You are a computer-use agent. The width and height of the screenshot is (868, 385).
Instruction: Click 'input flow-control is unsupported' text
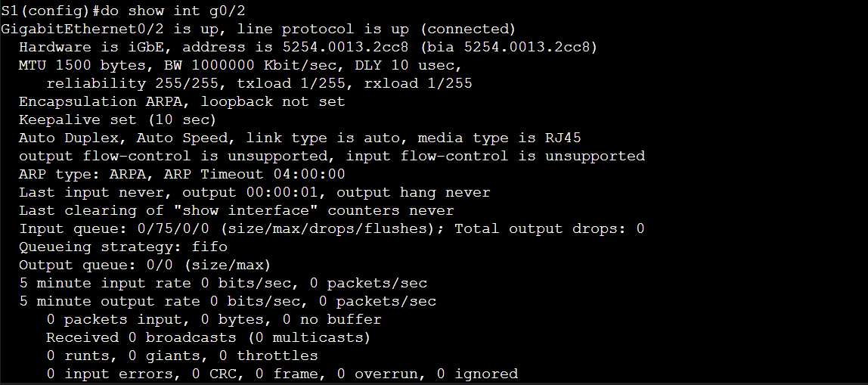tap(495, 157)
